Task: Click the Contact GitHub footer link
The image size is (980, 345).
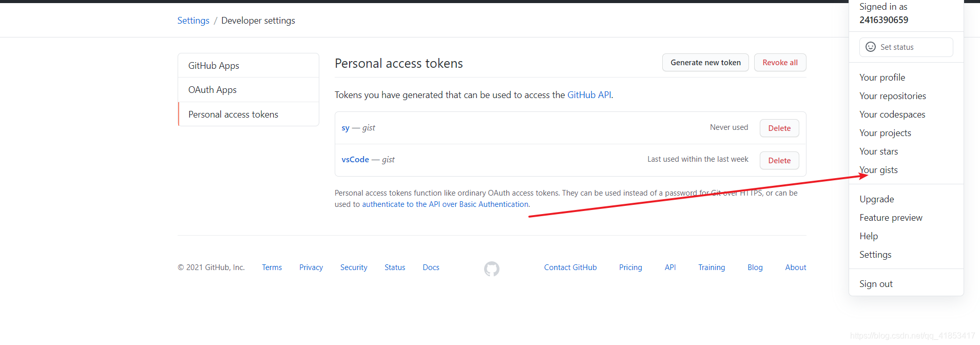Action: coord(570,267)
